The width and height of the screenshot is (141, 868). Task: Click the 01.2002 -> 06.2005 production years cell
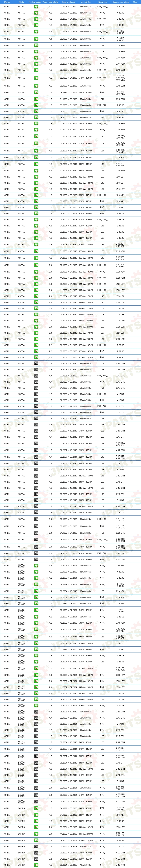coord(69,859)
